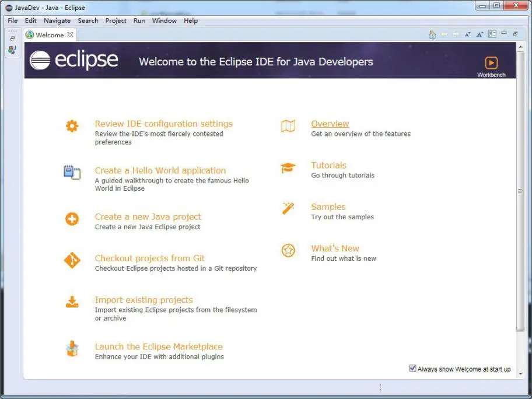Click Create a new Java project link

tap(148, 217)
